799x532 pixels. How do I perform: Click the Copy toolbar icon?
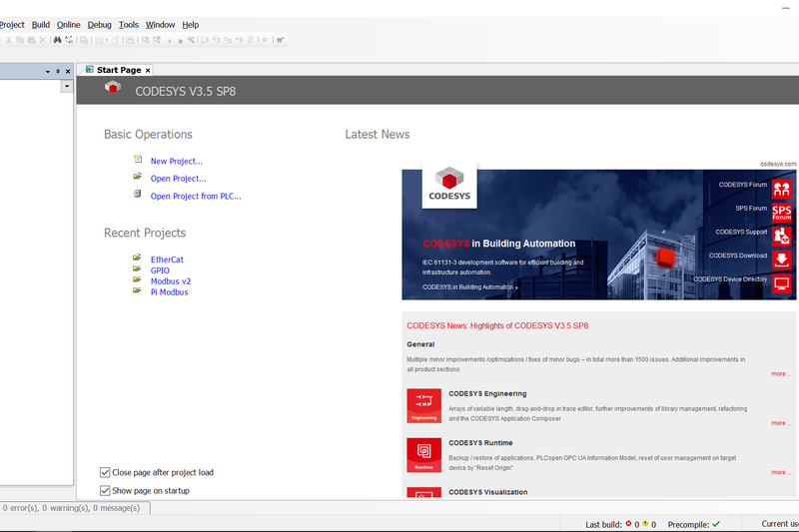point(20,40)
